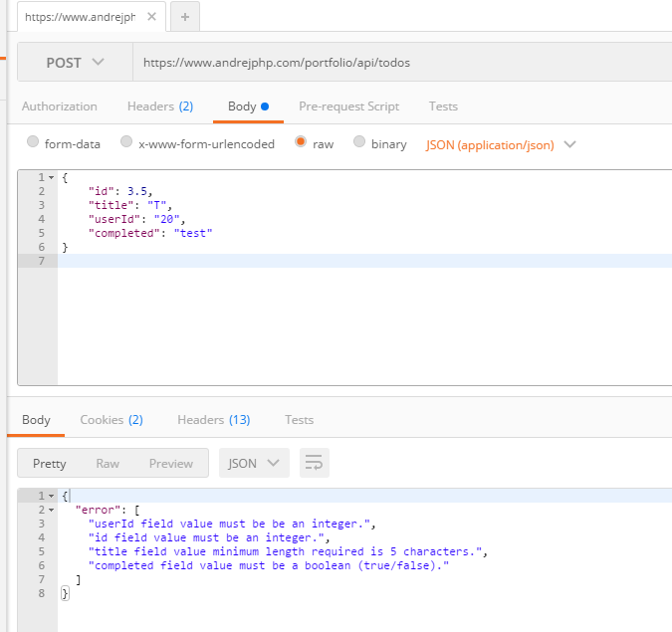This screenshot has height=632, width=672.
Task: Toggle word wrap in the response viewer
Action: (315, 463)
